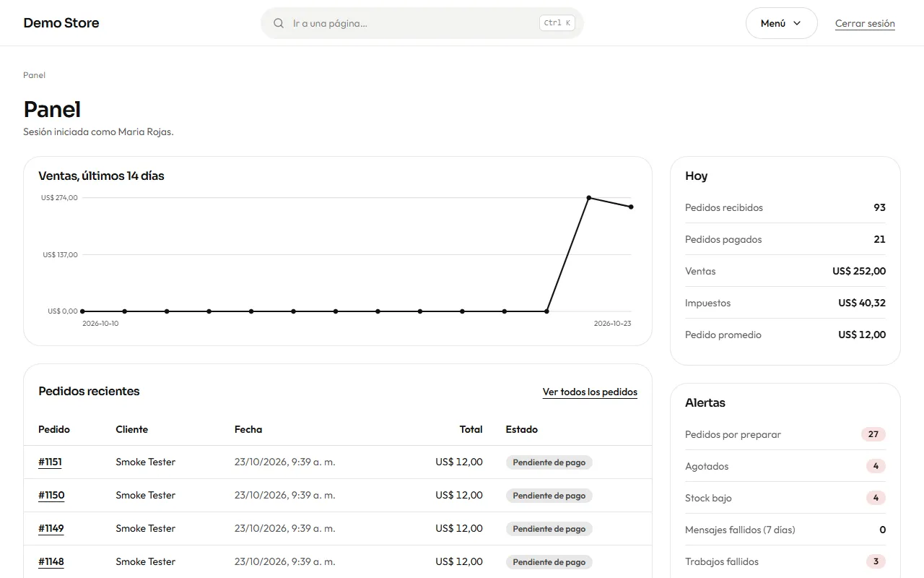Open order #1151
924x578 pixels.
[50, 462]
